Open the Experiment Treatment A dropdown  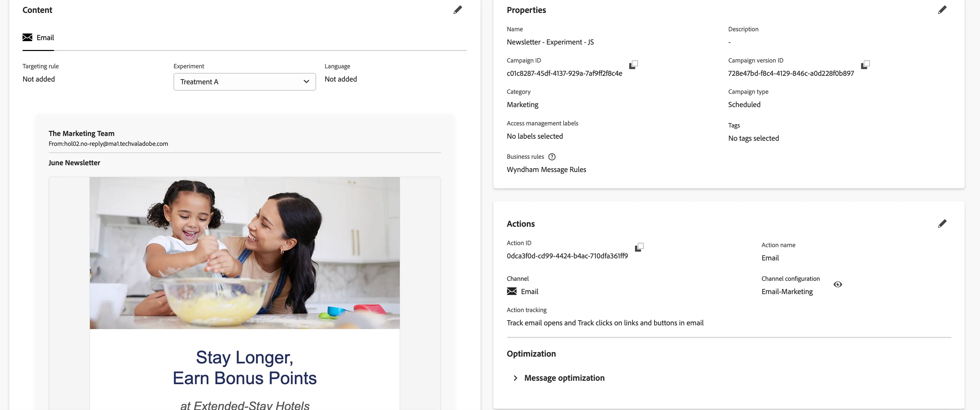244,82
